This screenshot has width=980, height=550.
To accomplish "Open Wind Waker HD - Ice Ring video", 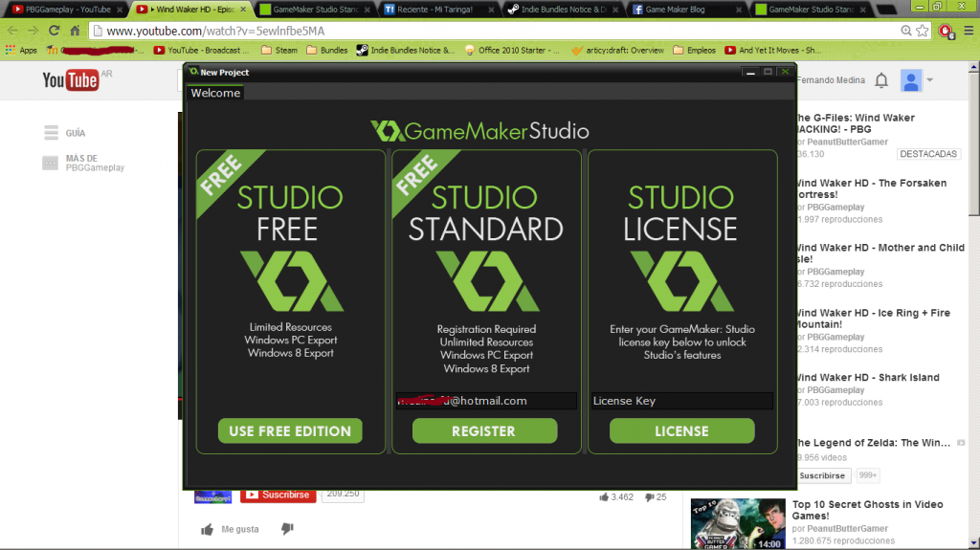I will point(873,319).
